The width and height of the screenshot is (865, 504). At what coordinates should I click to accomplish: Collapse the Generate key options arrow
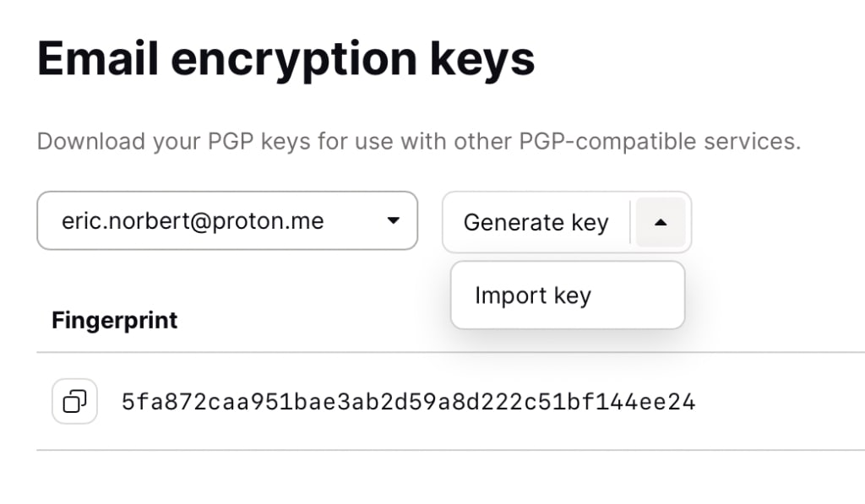pos(661,222)
